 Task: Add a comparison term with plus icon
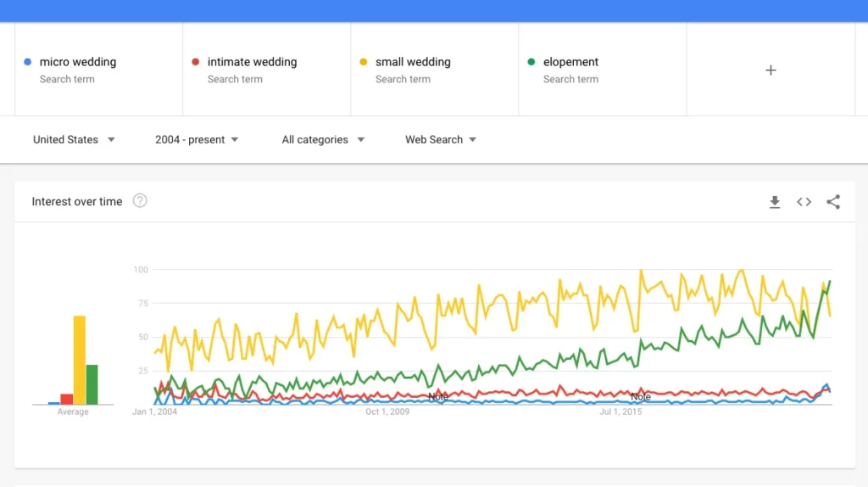pos(771,70)
